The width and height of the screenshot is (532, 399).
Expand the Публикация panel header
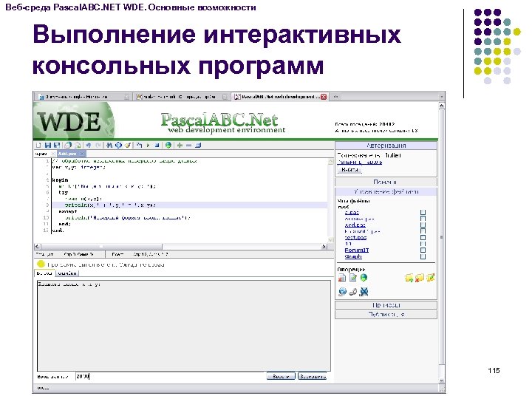386,315
